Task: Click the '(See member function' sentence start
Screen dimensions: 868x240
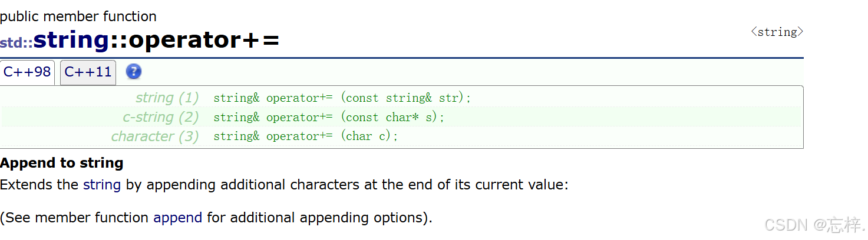Action: click(x=74, y=218)
